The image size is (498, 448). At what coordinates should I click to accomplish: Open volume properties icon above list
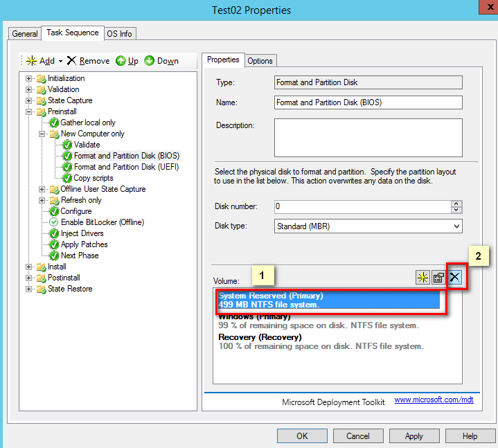coord(438,278)
